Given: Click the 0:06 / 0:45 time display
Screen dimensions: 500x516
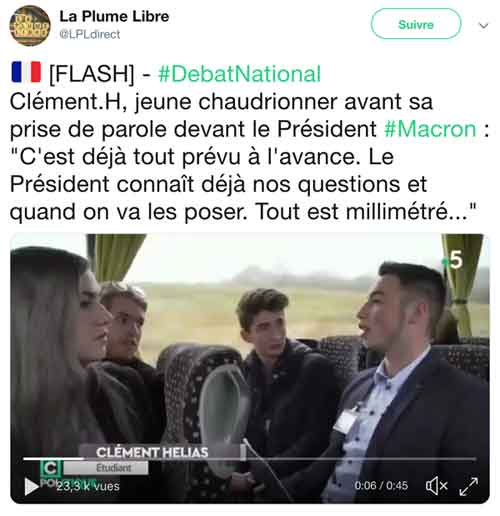Looking at the screenshot, I should [381, 486].
